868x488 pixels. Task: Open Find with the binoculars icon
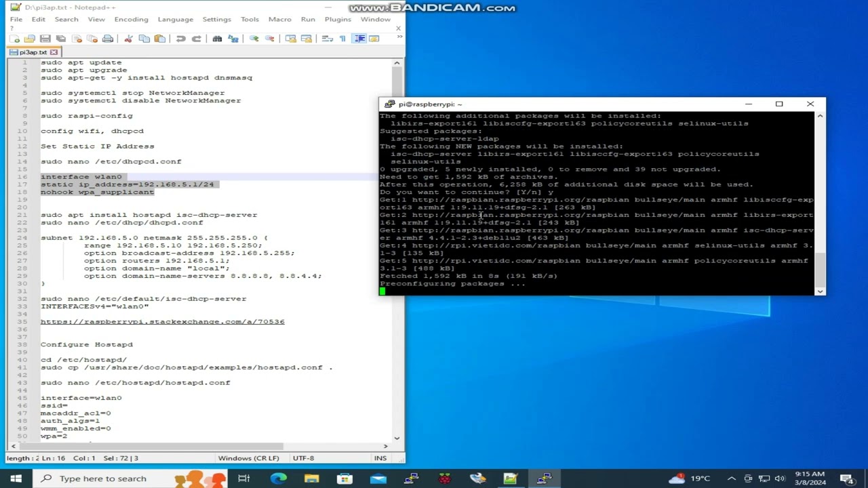217,39
